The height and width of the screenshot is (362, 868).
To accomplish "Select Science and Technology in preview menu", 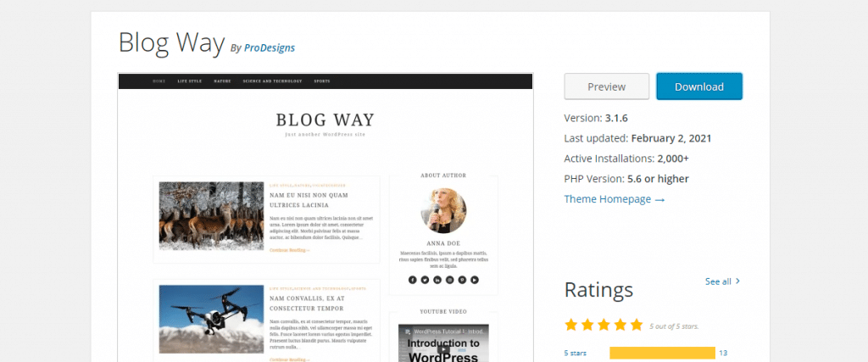I will click(272, 81).
